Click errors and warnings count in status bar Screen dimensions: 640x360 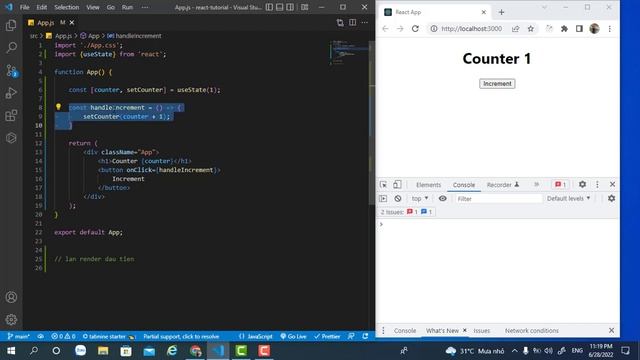[63, 336]
